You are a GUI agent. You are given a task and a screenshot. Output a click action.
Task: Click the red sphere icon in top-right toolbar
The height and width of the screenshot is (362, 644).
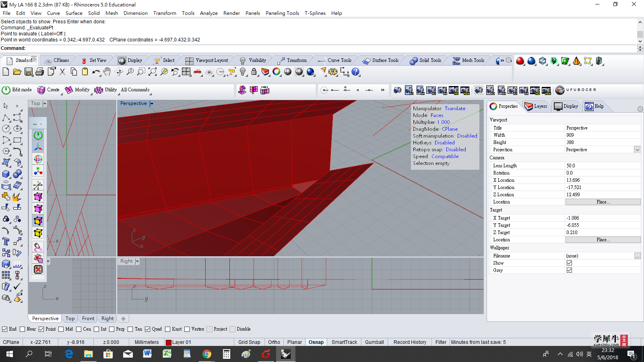pyautogui.click(x=520, y=61)
